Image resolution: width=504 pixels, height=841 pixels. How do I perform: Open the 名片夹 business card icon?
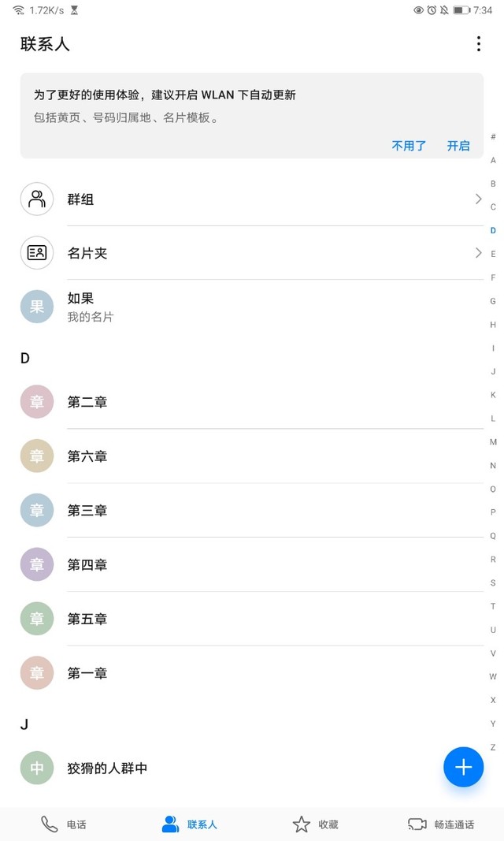[x=37, y=253]
